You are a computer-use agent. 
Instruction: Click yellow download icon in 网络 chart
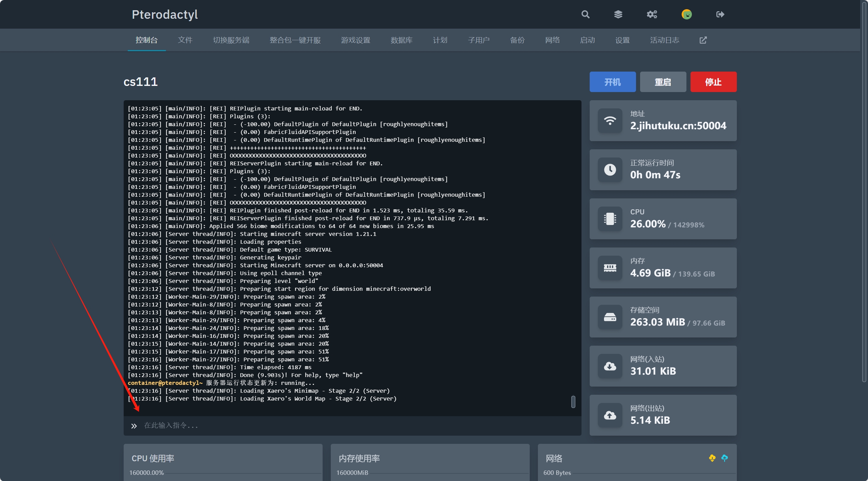coord(712,458)
